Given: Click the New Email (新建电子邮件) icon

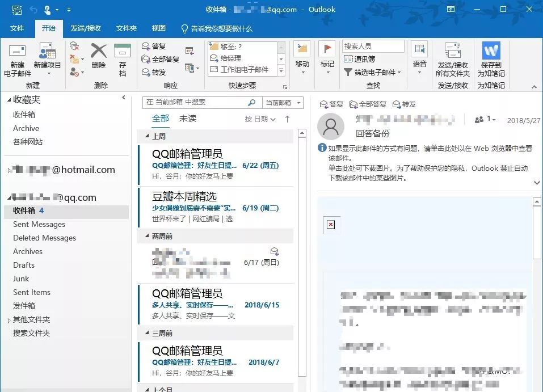Looking at the screenshot, I should click(17, 51).
